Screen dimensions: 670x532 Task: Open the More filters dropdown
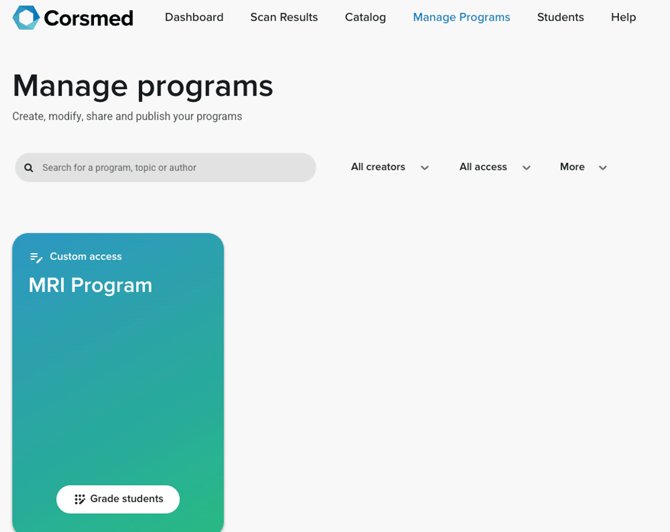pos(583,167)
